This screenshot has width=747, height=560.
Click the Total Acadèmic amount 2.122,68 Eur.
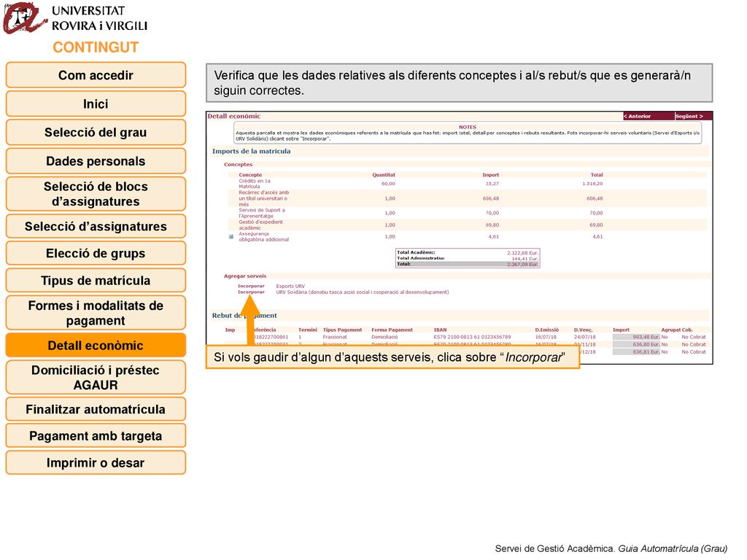coord(522,253)
